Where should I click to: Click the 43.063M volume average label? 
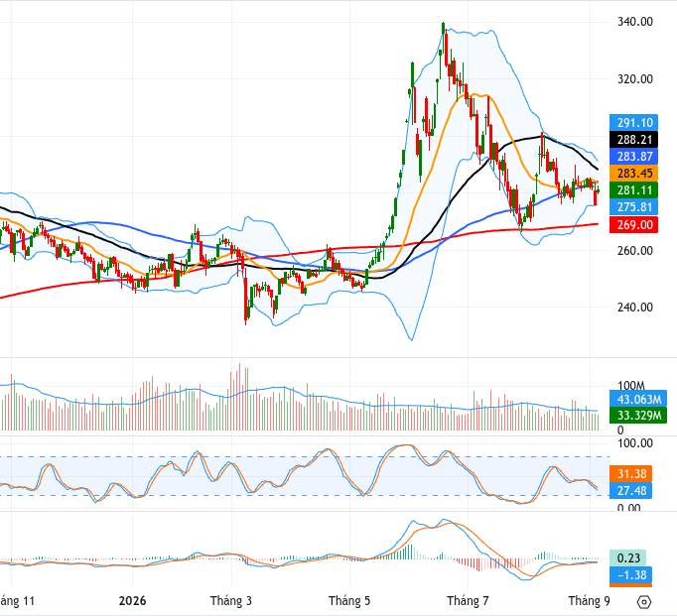pyautogui.click(x=637, y=400)
